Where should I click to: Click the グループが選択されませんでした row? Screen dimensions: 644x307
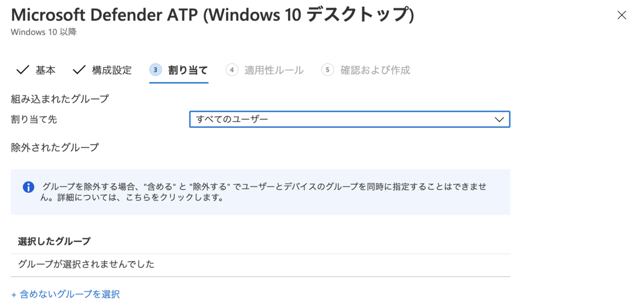260,265
